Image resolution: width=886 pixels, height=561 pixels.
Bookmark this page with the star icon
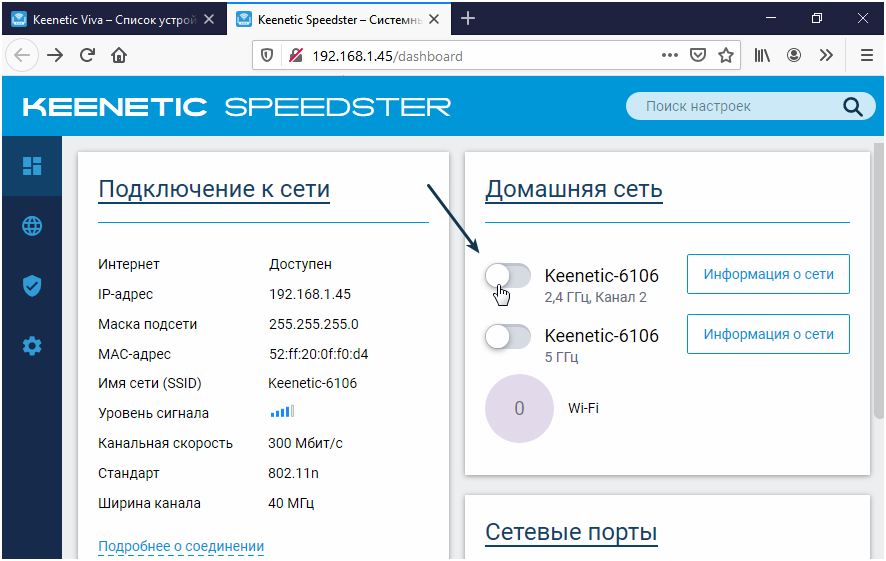(x=726, y=56)
